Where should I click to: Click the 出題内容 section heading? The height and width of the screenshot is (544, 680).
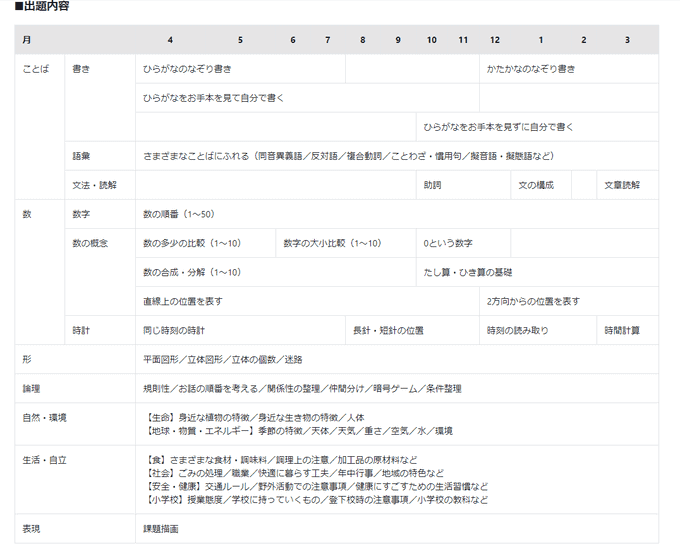42,7
